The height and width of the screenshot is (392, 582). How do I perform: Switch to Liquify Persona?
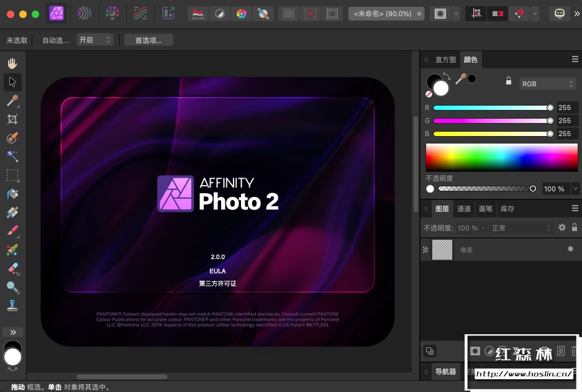[x=84, y=14]
